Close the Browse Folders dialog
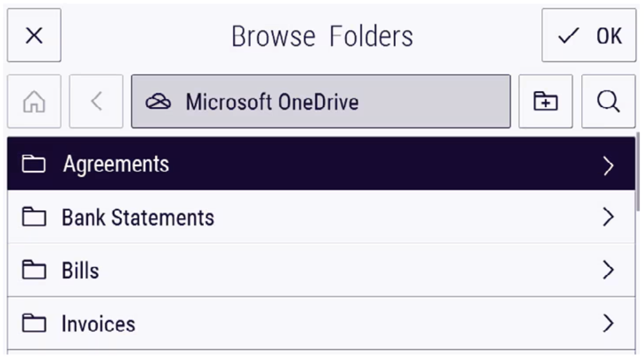644x364 pixels. [x=34, y=35]
